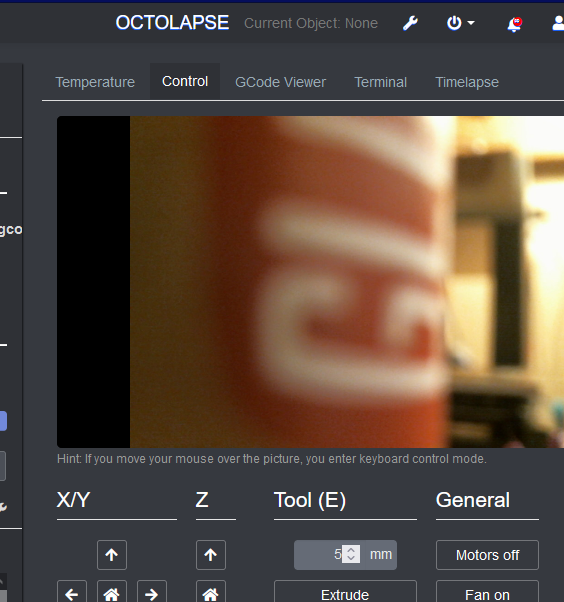Turn the fan on
This screenshot has width=564, height=602.
[x=487, y=591]
